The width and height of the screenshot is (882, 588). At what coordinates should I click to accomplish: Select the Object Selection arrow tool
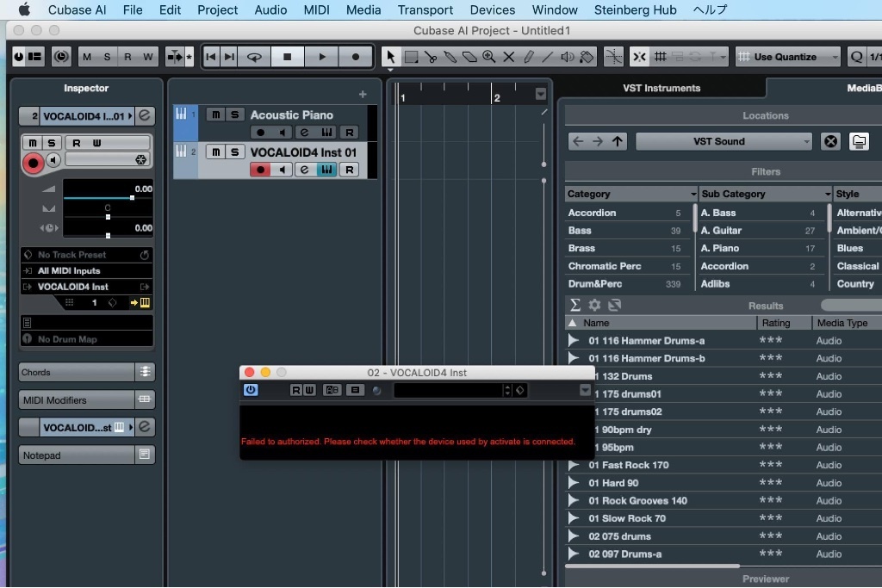tap(391, 57)
